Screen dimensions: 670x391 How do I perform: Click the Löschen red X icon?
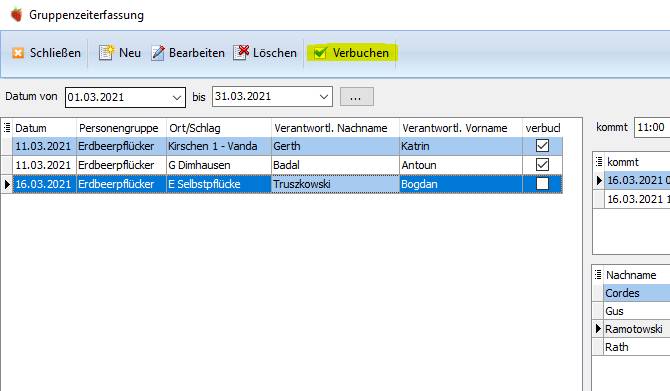[241, 53]
